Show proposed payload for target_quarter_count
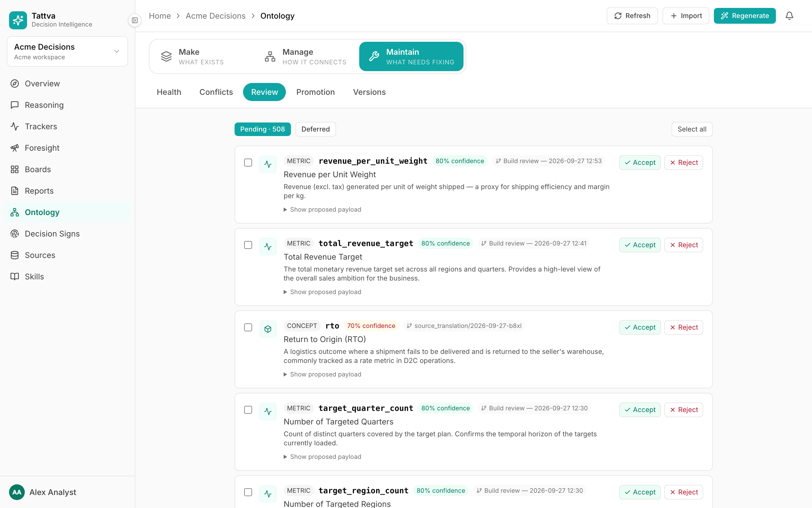The image size is (812, 508). point(322,457)
